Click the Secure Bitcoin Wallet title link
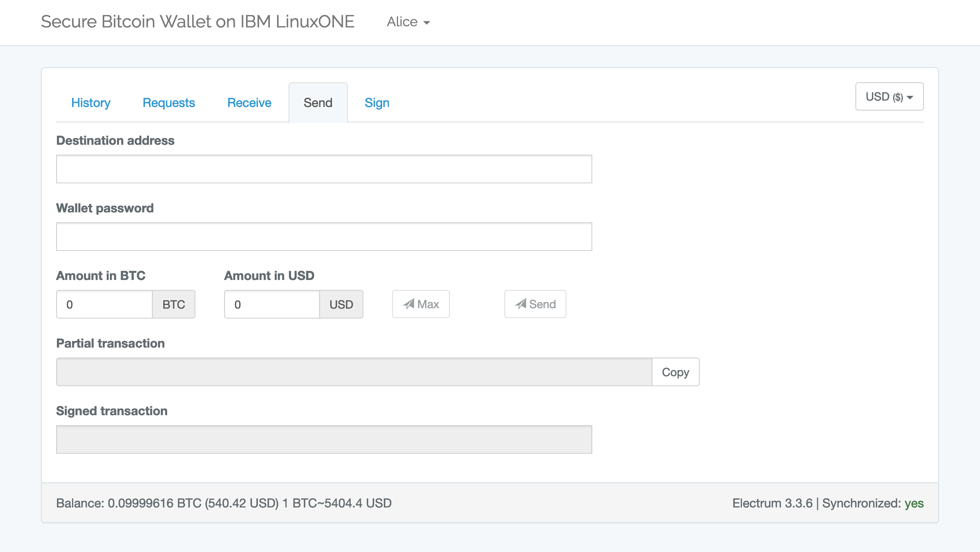The width and height of the screenshot is (980, 552). (197, 22)
